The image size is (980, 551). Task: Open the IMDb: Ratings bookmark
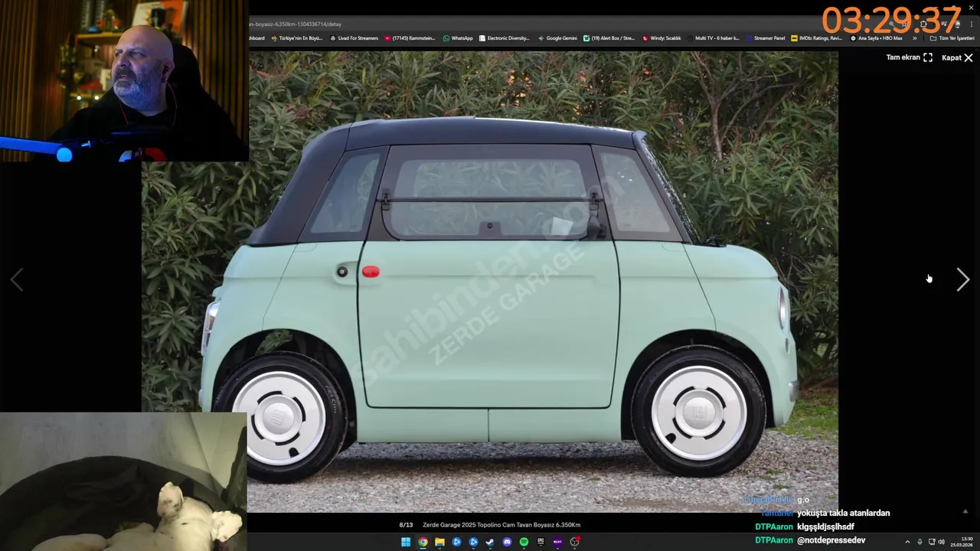[816, 38]
